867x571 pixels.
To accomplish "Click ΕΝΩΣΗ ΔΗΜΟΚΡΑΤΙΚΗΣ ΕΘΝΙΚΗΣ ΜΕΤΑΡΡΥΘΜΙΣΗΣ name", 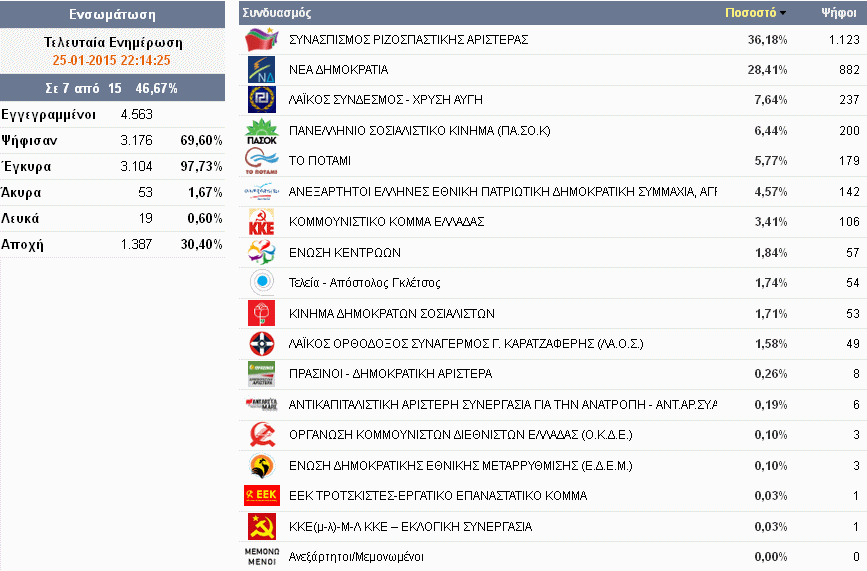I will pyautogui.click(x=461, y=466).
